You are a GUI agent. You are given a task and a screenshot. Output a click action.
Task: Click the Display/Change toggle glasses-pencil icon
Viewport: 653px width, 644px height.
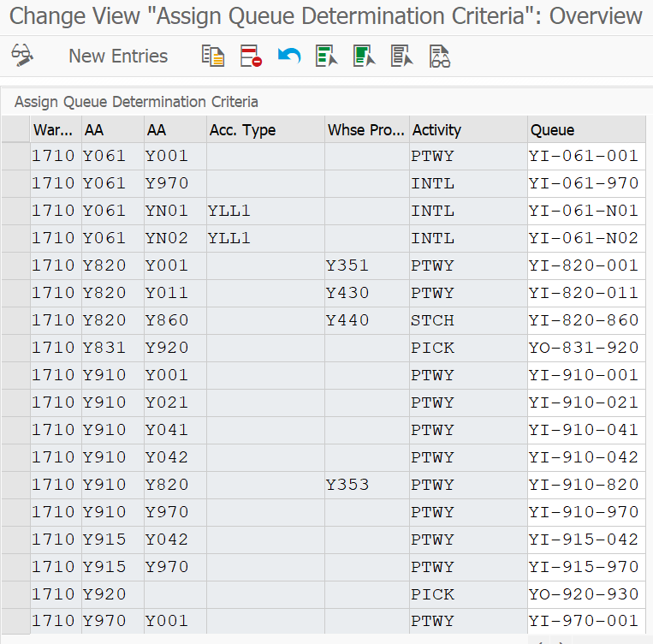22,56
